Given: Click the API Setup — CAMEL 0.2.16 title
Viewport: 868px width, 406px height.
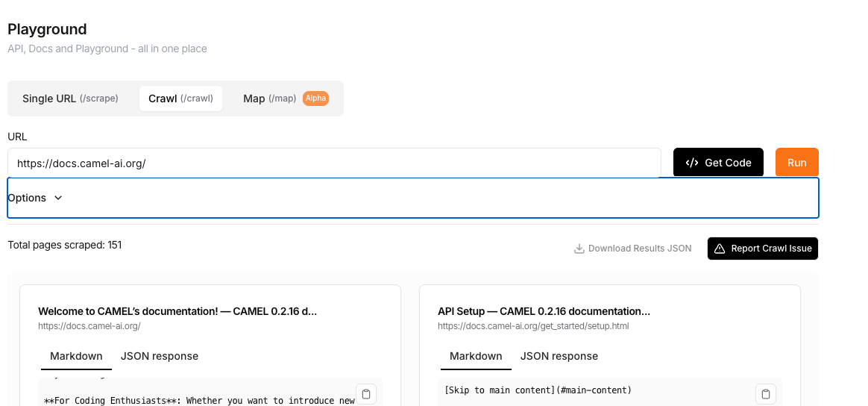Looking at the screenshot, I should tap(544, 311).
